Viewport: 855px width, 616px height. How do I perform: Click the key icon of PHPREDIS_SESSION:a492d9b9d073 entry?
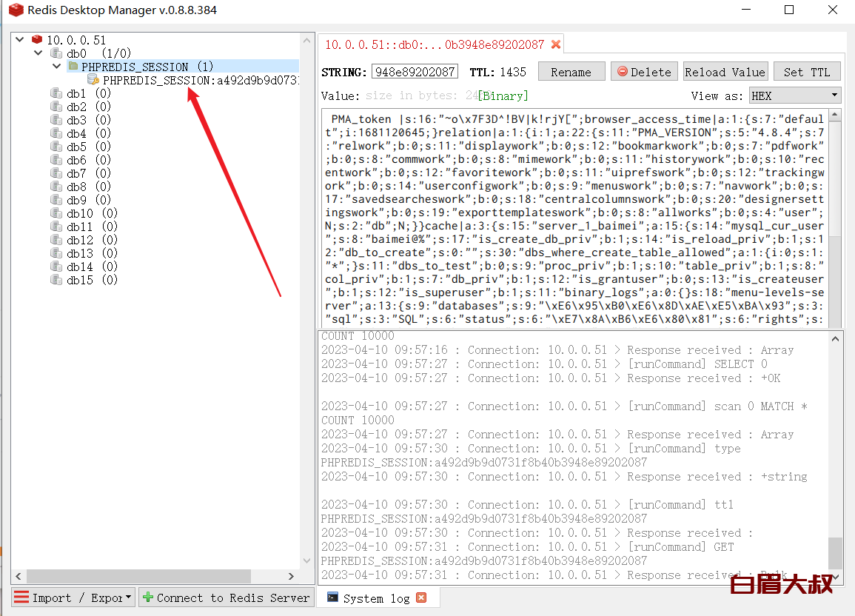coord(93,79)
